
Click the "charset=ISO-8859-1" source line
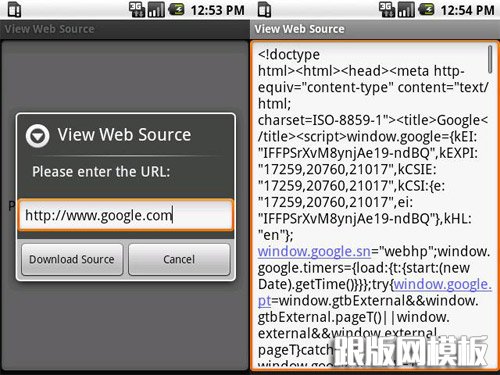pyautogui.click(x=373, y=120)
